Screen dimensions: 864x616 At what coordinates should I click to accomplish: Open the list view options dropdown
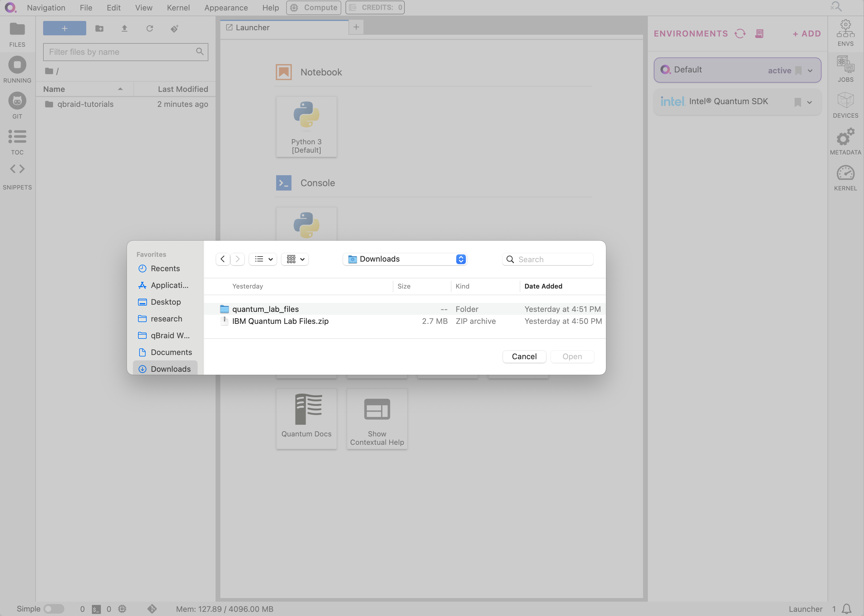click(263, 259)
